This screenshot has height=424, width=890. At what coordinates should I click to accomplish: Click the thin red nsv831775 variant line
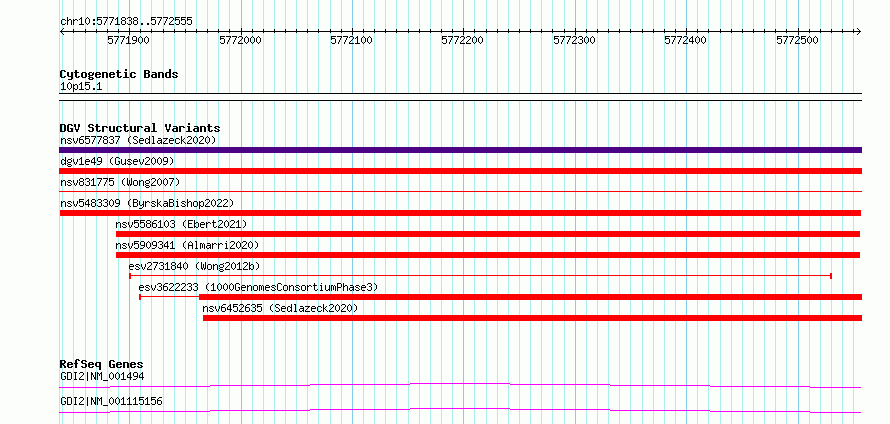coord(460,192)
